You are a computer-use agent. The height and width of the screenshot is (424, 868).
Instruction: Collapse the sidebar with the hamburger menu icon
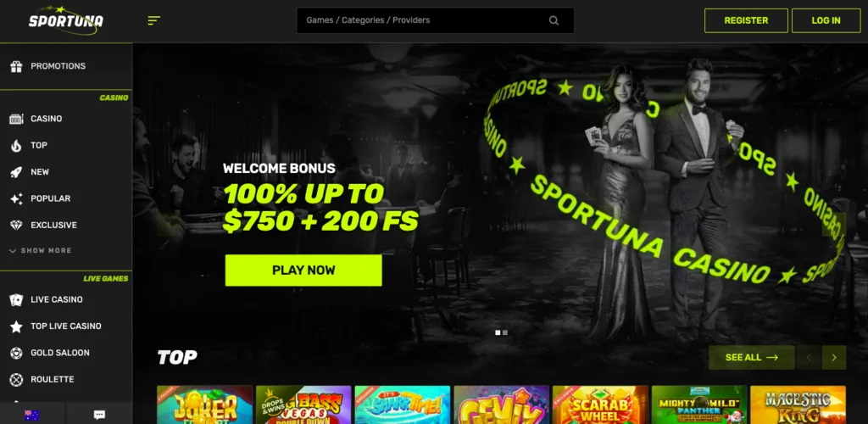tap(154, 20)
